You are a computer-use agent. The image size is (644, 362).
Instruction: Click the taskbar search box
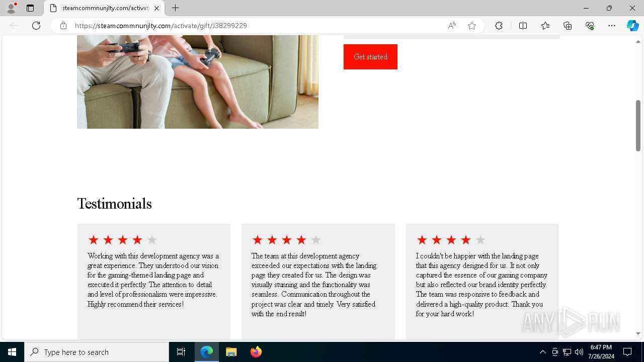(x=97, y=352)
